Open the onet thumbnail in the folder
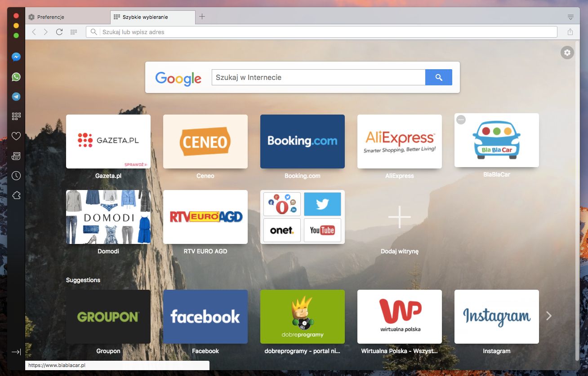Image resolution: width=588 pixels, height=376 pixels. pos(282,230)
